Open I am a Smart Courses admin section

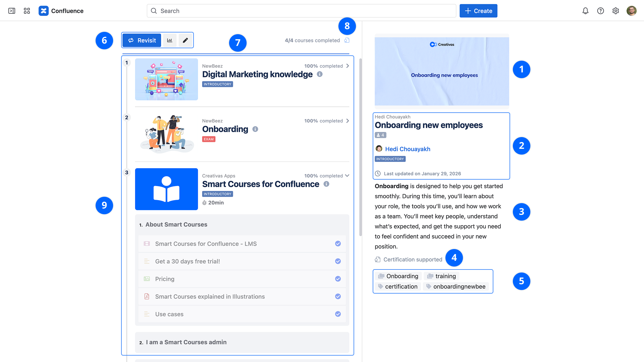pyautogui.click(x=186, y=342)
